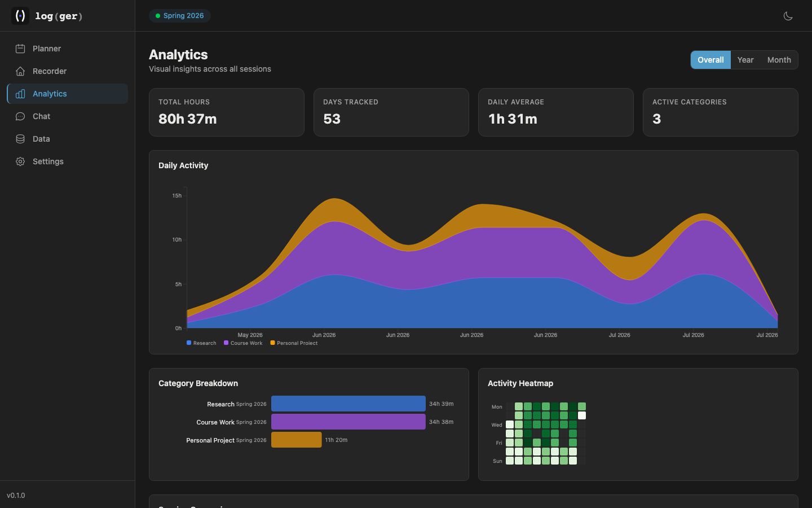Click the May 2026 axis label

pos(250,335)
